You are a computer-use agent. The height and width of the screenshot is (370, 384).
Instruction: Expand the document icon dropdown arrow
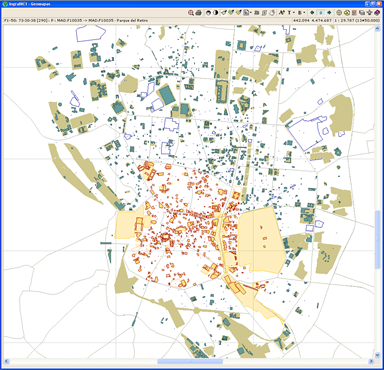click(251, 13)
